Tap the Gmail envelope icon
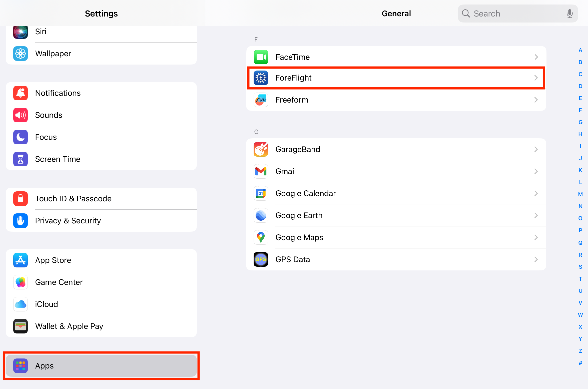Image resolution: width=588 pixels, height=389 pixels. 261,171
